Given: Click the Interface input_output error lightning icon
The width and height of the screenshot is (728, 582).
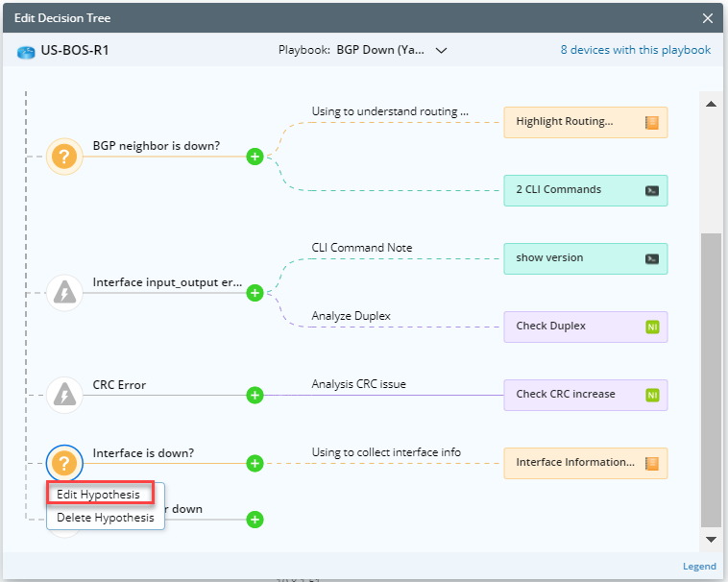Looking at the screenshot, I should point(64,293).
